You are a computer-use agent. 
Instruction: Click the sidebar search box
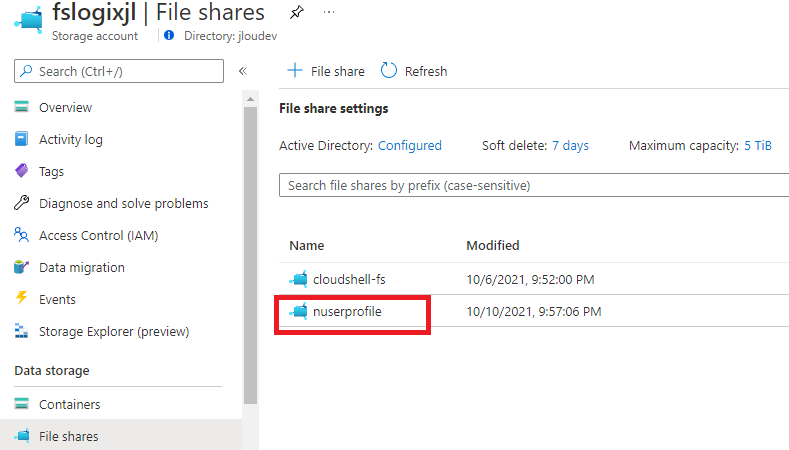point(119,71)
